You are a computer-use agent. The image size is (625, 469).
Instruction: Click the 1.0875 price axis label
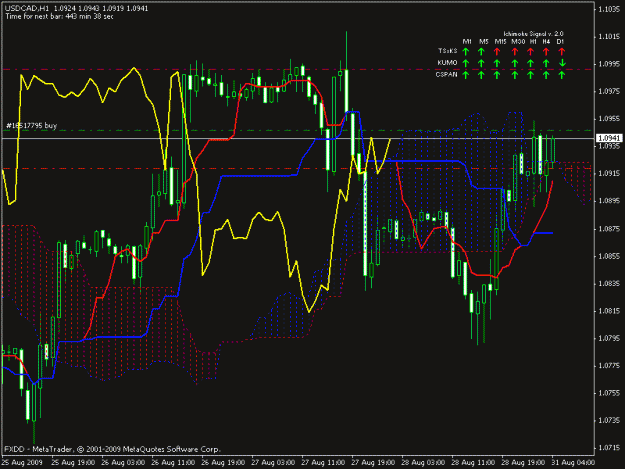(x=609, y=229)
